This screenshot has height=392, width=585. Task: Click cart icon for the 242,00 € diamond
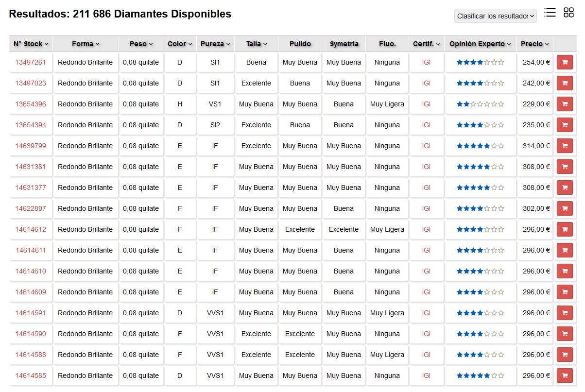565,83
